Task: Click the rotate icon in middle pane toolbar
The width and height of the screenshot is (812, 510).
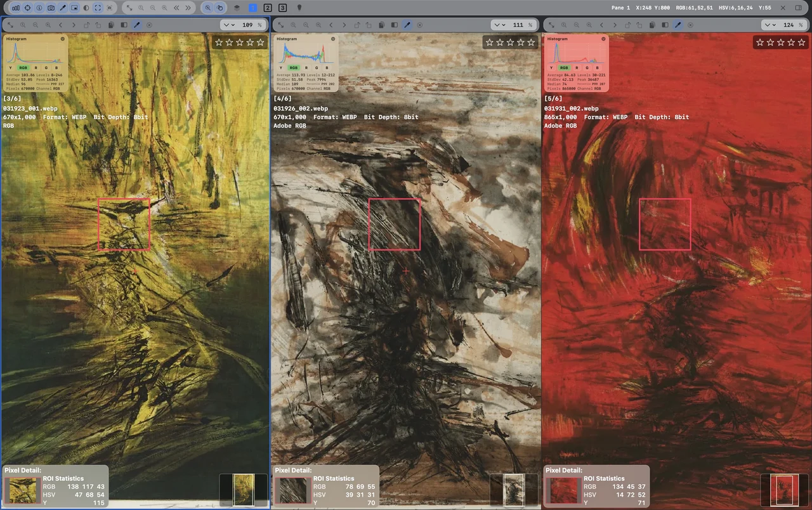Action: click(x=357, y=25)
